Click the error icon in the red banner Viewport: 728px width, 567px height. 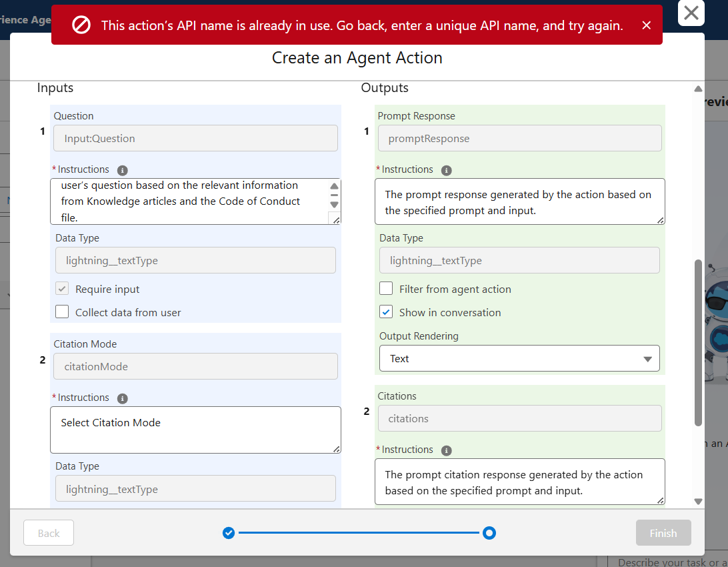pos(81,25)
